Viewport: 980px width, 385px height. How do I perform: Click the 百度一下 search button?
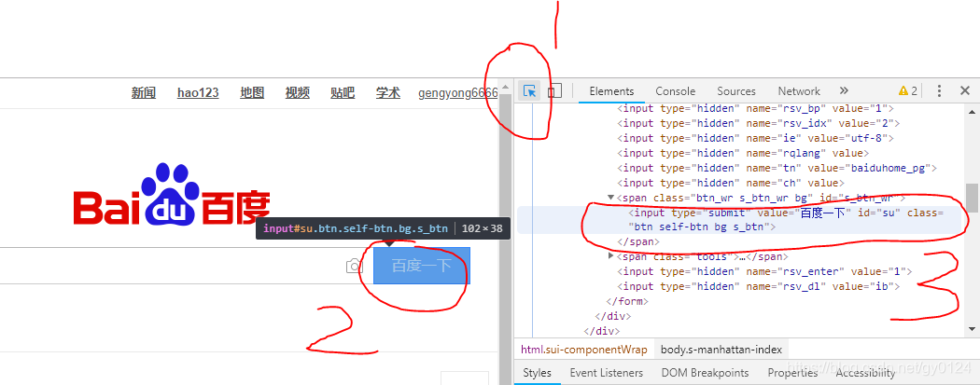tap(422, 266)
